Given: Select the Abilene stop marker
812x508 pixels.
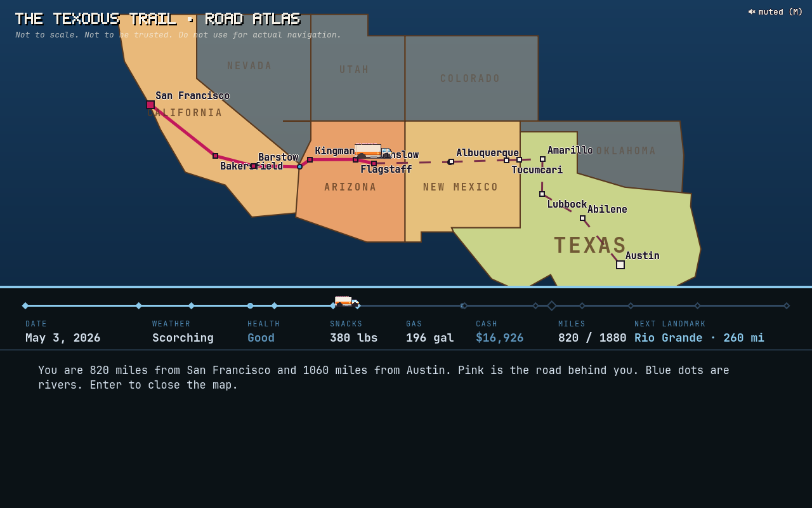Looking at the screenshot, I should coord(583,218).
